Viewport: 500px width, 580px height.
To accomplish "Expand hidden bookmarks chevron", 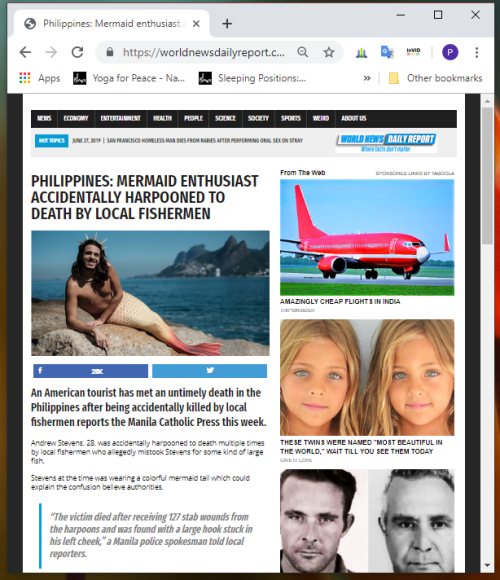I will pyautogui.click(x=367, y=78).
